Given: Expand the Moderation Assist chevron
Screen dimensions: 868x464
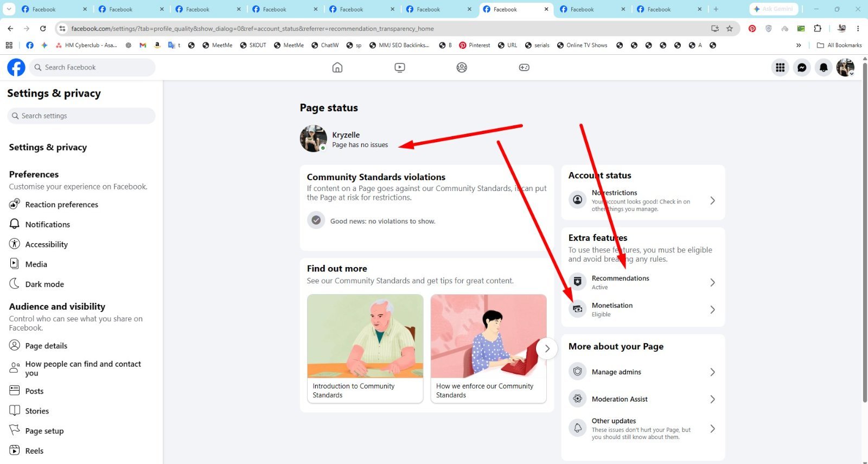Looking at the screenshot, I should (x=712, y=399).
